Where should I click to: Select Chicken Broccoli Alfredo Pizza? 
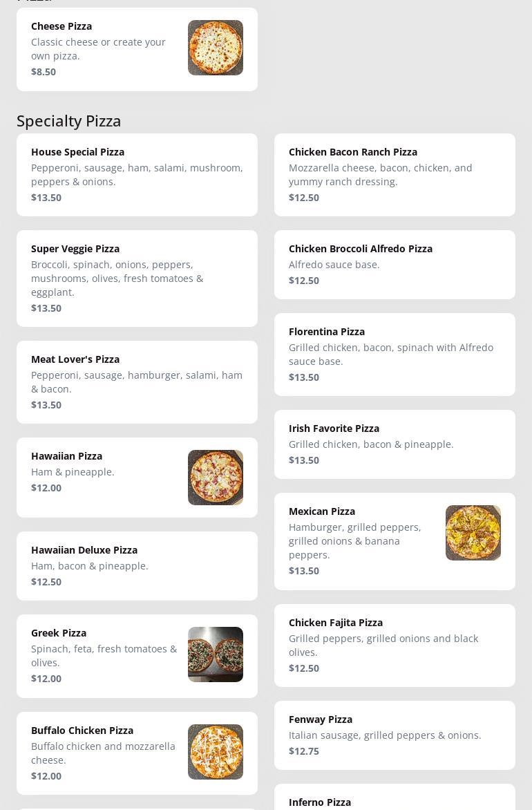coord(395,265)
